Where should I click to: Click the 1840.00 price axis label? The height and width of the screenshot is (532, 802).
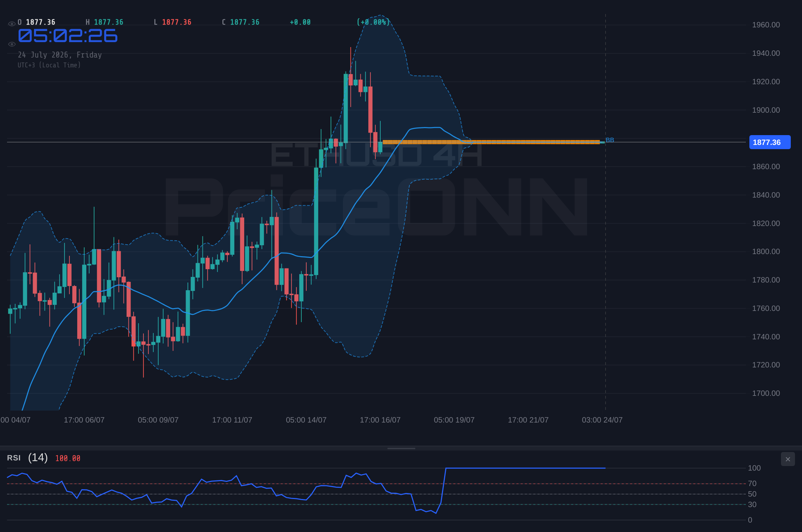(766, 195)
